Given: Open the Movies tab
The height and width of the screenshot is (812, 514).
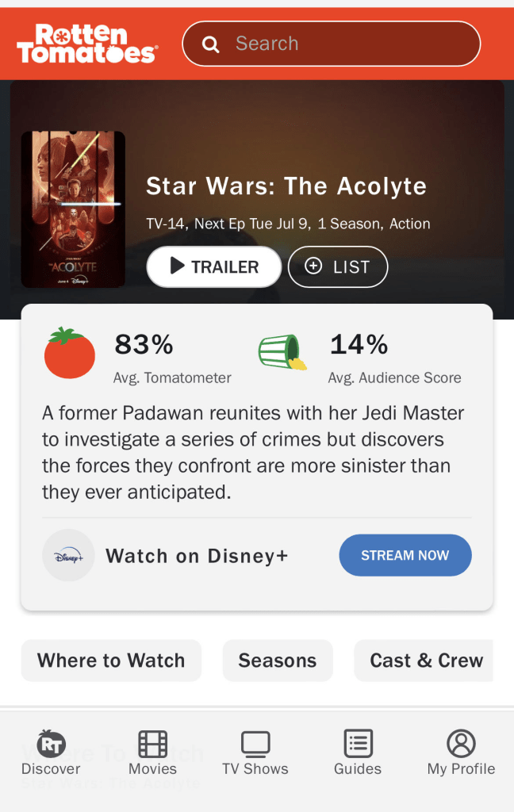Looking at the screenshot, I should coord(152,753).
